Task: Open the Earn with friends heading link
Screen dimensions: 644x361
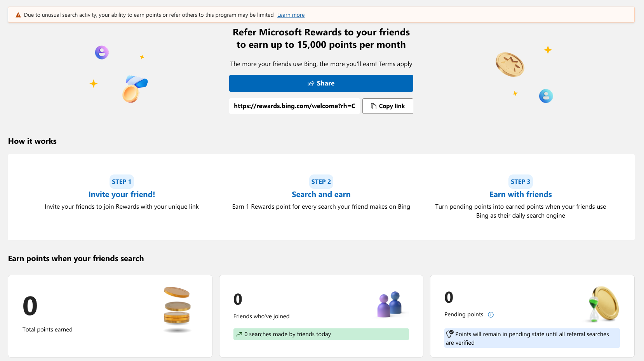Action: click(520, 194)
